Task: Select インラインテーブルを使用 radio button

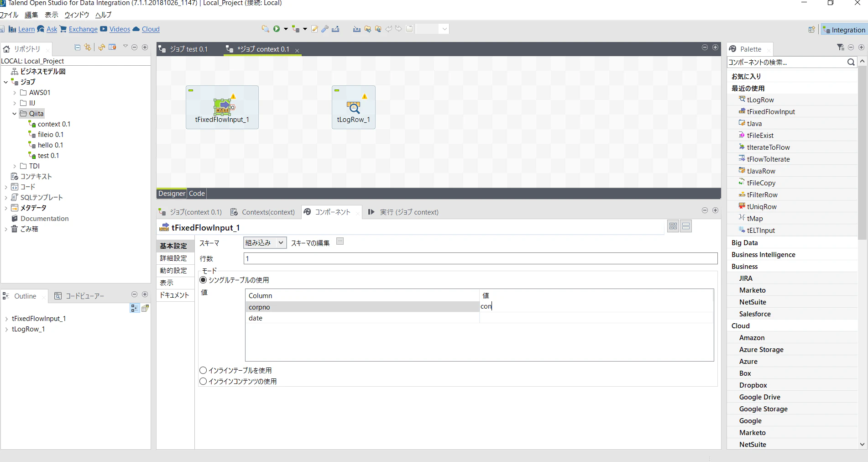Action: (x=203, y=370)
